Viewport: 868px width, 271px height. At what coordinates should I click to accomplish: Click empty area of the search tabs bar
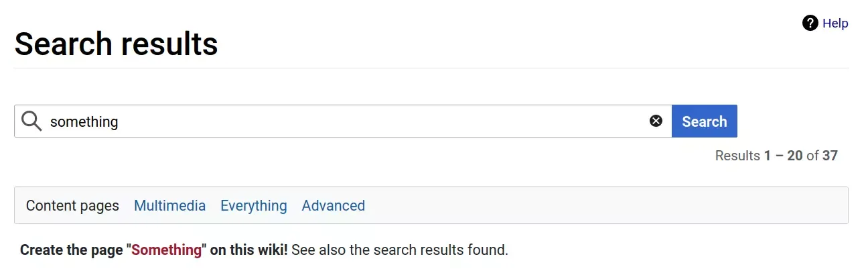(x=603, y=206)
